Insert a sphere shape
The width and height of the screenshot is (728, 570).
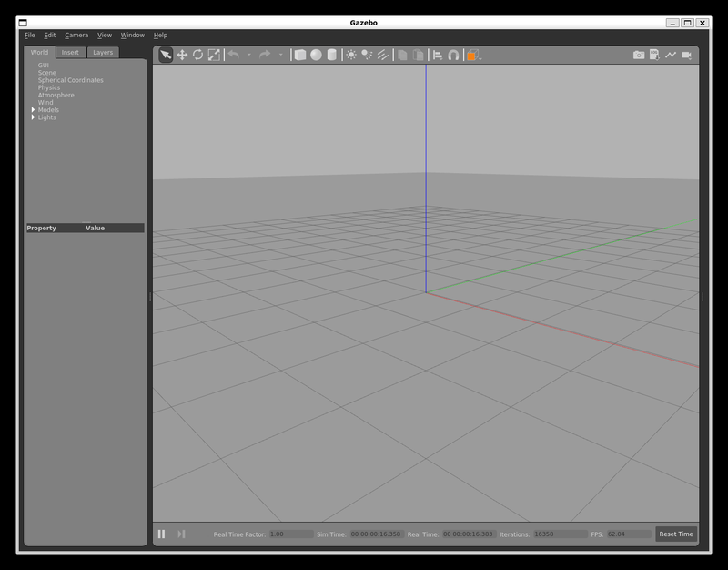coord(316,55)
